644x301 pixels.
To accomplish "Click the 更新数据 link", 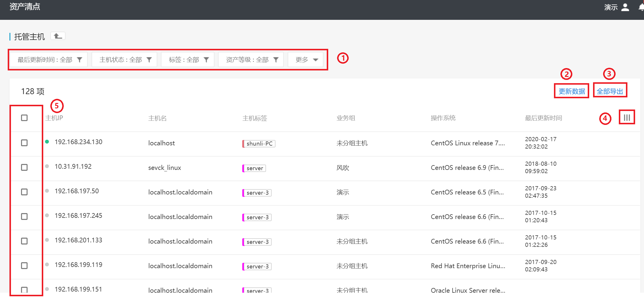I will pos(572,91).
